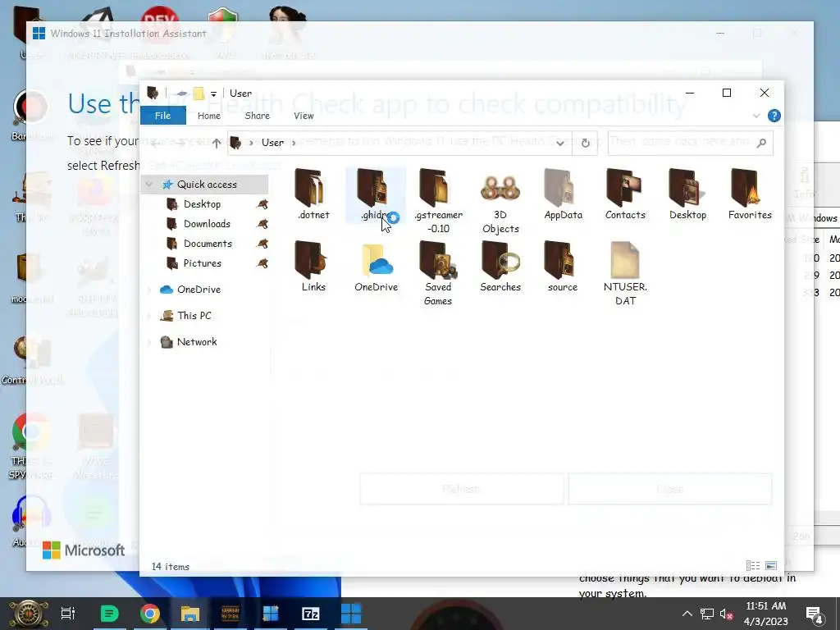
Task: Click Close in Windows 11 Installation Assistant
Action: (669, 489)
